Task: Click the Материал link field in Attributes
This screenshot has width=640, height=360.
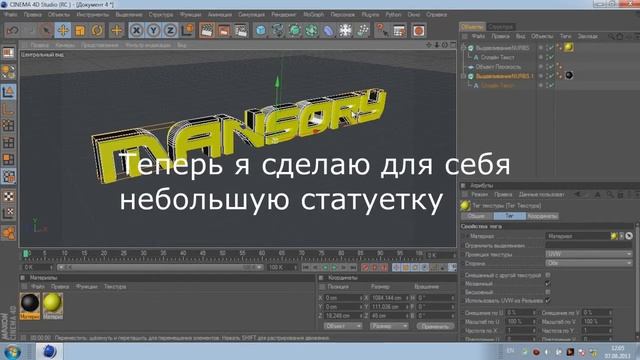Action: (578, 236)
